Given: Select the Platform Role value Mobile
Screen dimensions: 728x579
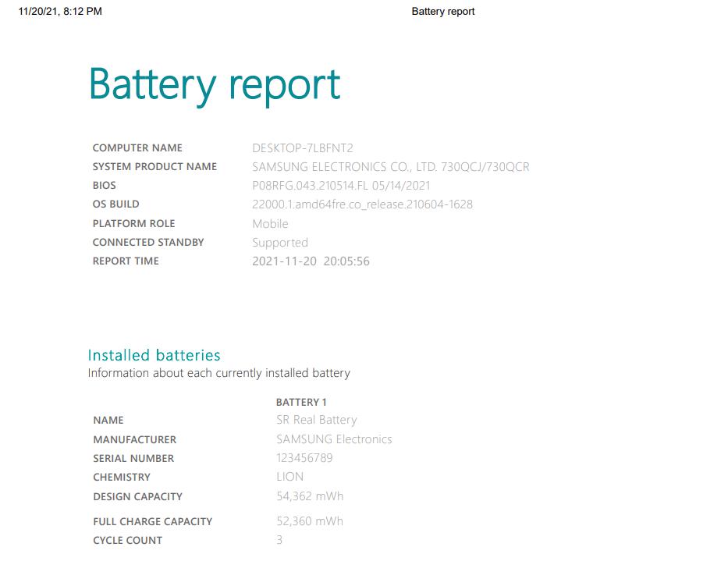Looking at the screenshot, I should pos(270,224).
